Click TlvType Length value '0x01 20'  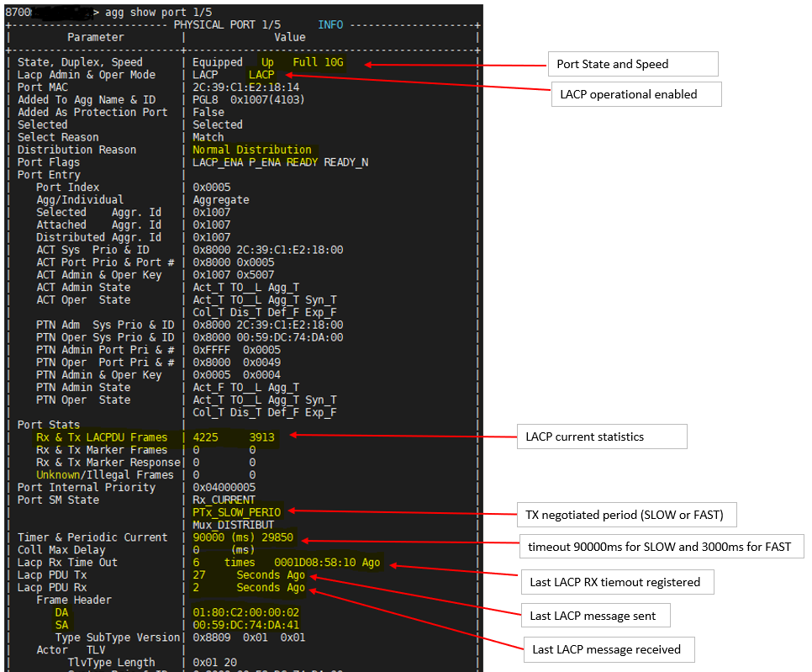215,662
